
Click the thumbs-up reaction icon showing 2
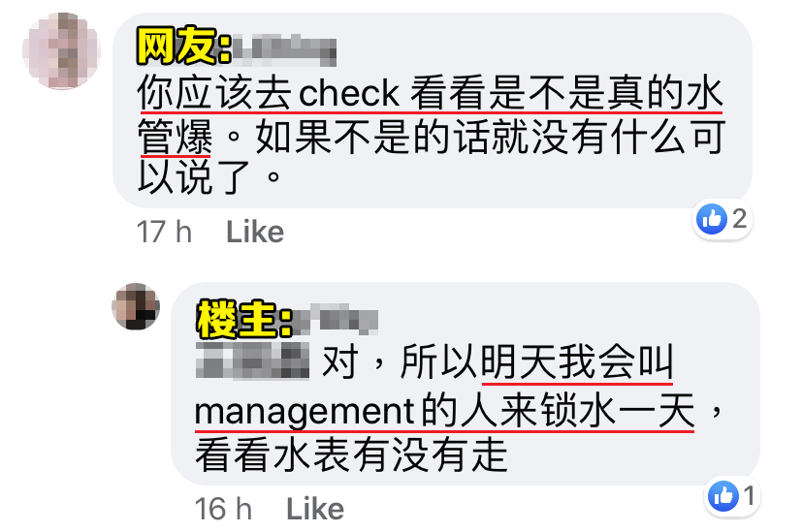(712, 219)
